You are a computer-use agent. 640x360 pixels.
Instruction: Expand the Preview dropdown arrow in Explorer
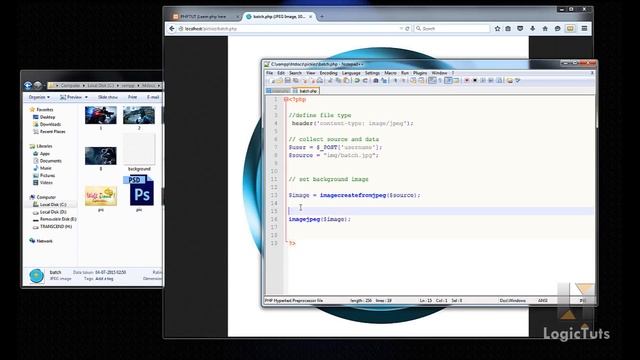tap(86, 97)
